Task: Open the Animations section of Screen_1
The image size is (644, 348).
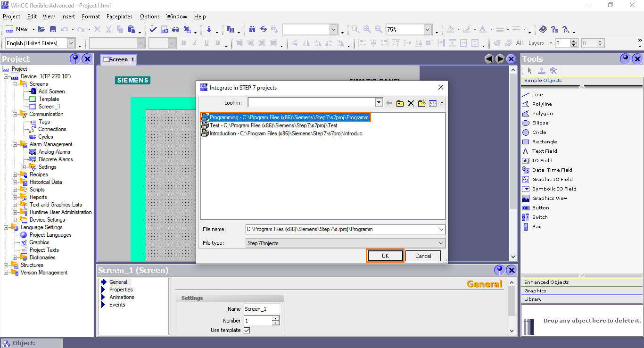Action: click(x=122, y=297)
